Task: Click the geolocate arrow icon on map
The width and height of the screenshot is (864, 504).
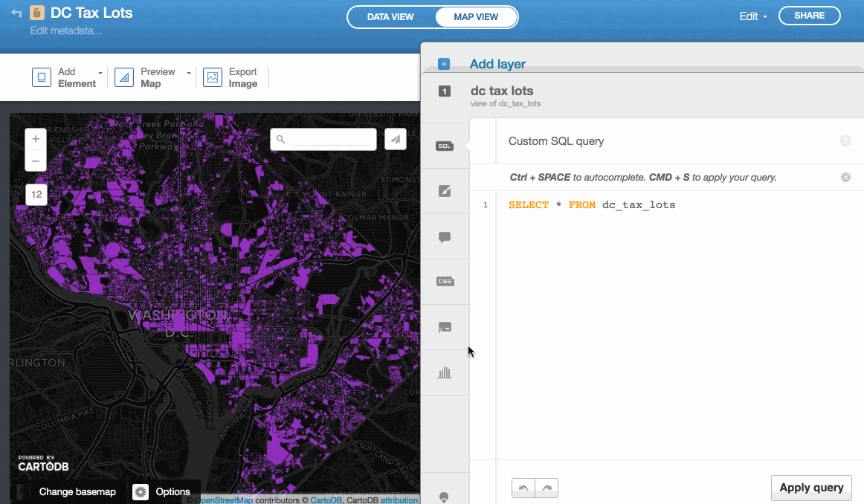Action: 396,139
